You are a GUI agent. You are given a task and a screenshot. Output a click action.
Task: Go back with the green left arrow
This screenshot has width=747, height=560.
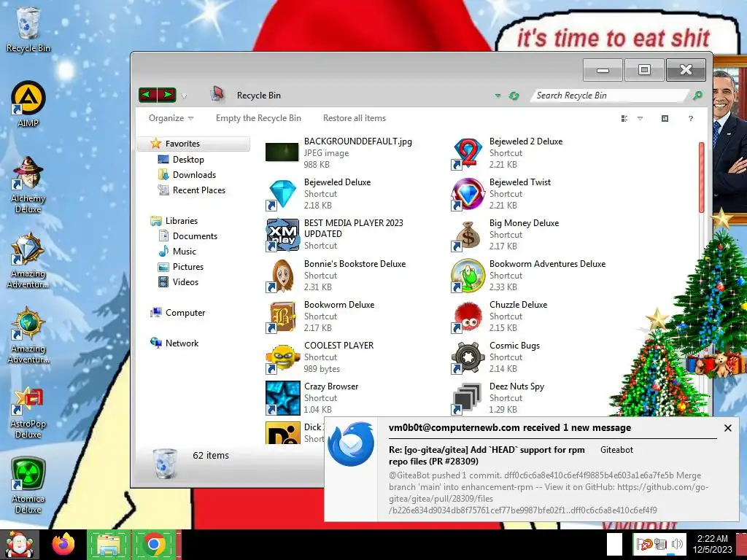point(147,95)
